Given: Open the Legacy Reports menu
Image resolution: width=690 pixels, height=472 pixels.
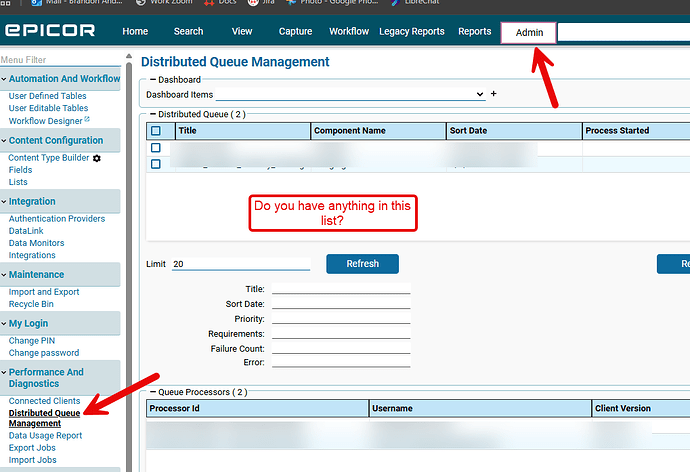Looking at the screenshot, I should pyautogui.click(x=412, y=32).
